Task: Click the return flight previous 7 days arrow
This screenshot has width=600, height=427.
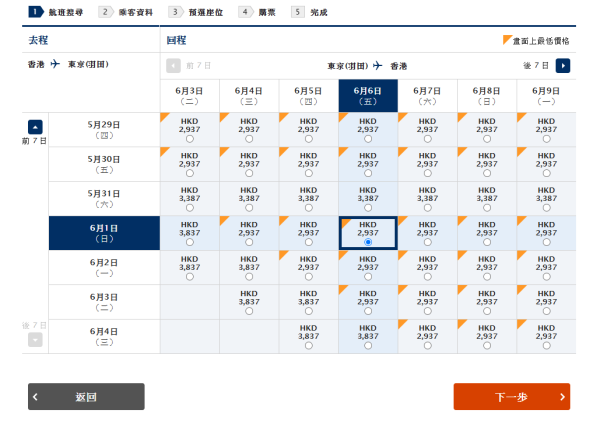Action: (173, 66)
